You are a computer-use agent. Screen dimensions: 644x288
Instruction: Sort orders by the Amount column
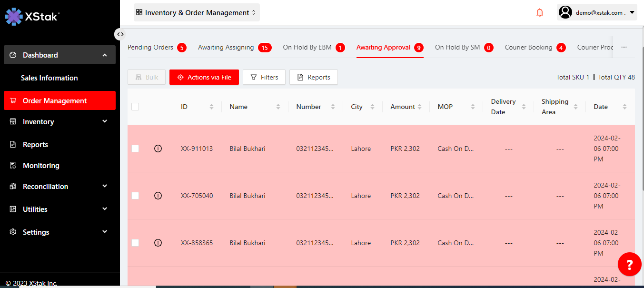click(420, 107)
